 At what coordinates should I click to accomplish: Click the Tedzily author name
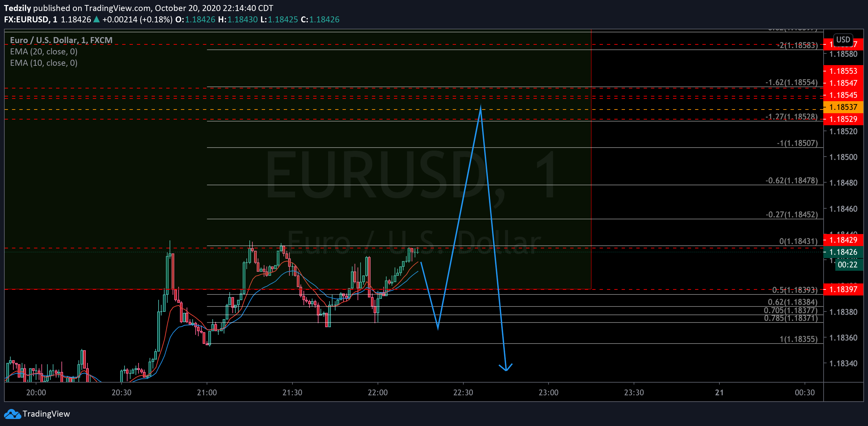coord(17,8)
